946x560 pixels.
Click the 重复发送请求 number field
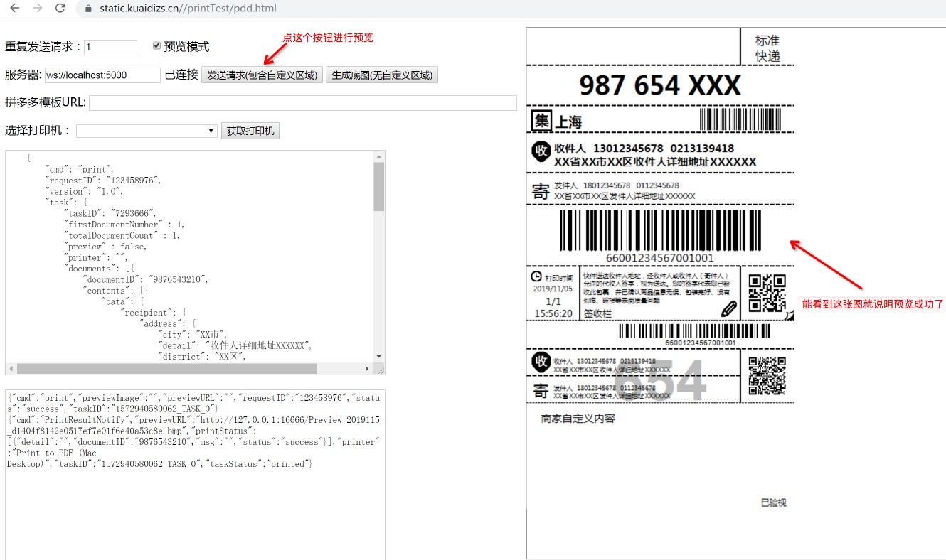coord(111,47)
